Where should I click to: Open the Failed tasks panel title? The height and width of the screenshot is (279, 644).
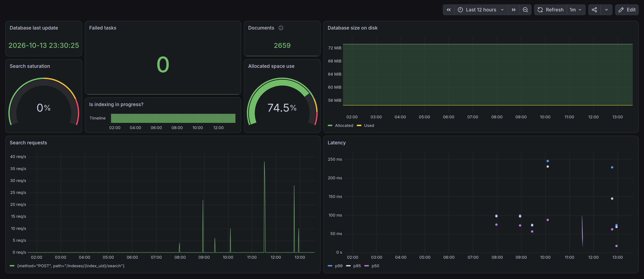(103, 28)
